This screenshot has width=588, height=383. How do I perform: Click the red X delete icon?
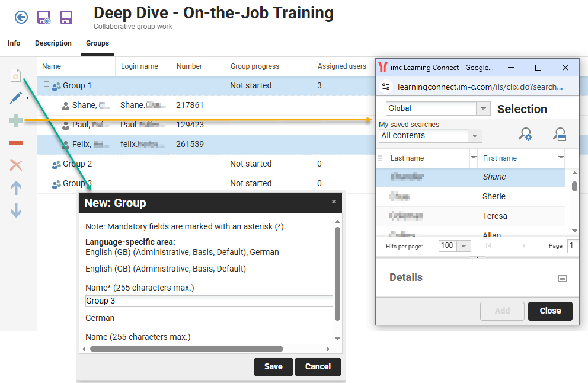[x=15, y=165]
